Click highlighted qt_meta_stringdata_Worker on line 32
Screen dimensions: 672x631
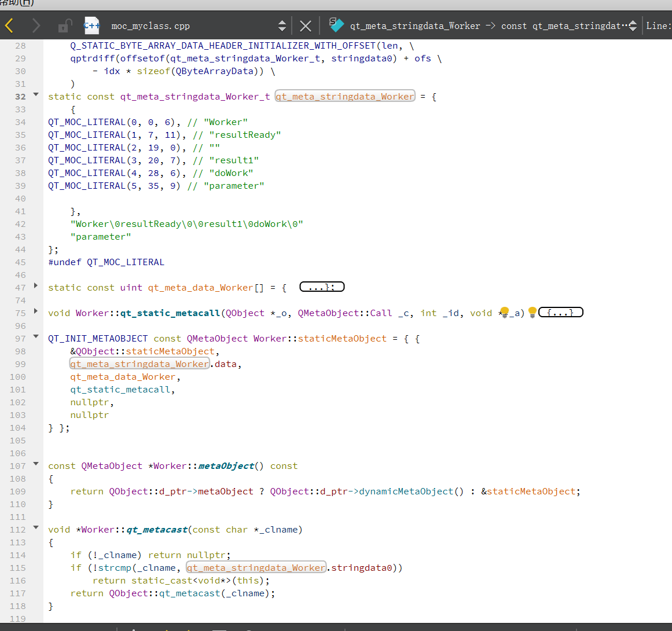click(x=345, y=97)
